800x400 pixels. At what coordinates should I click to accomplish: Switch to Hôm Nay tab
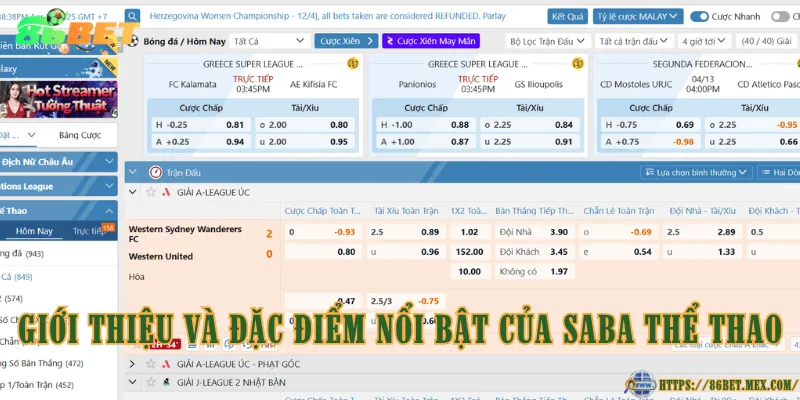34,231
